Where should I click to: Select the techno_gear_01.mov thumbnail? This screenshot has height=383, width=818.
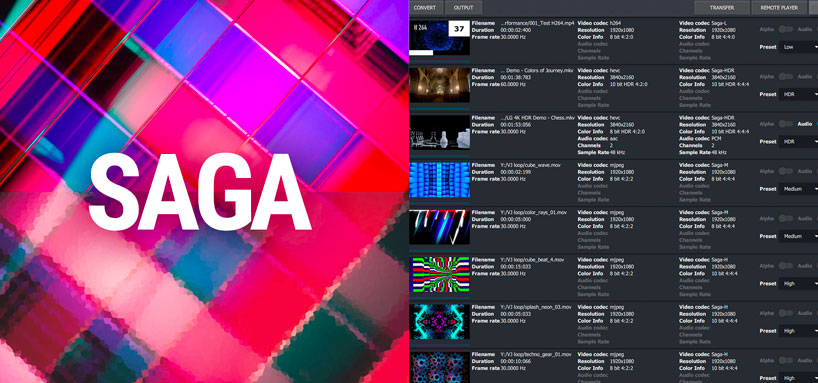coord(439,368)
